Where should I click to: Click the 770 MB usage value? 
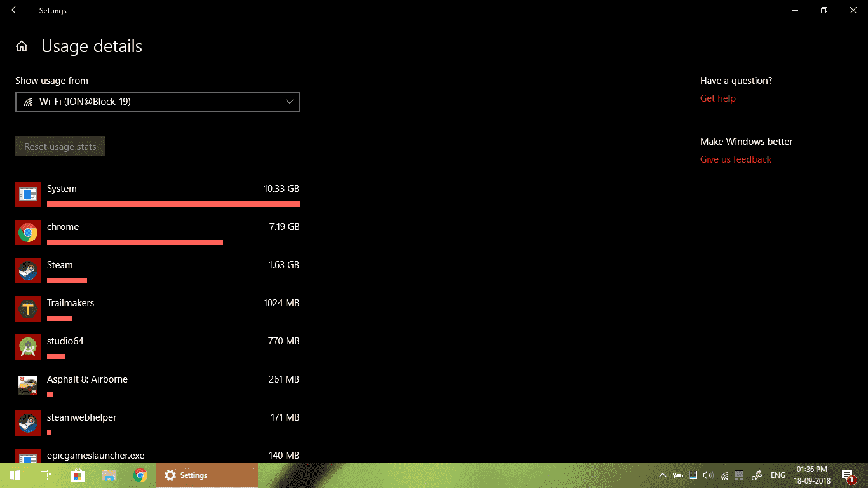click(284, 341)
